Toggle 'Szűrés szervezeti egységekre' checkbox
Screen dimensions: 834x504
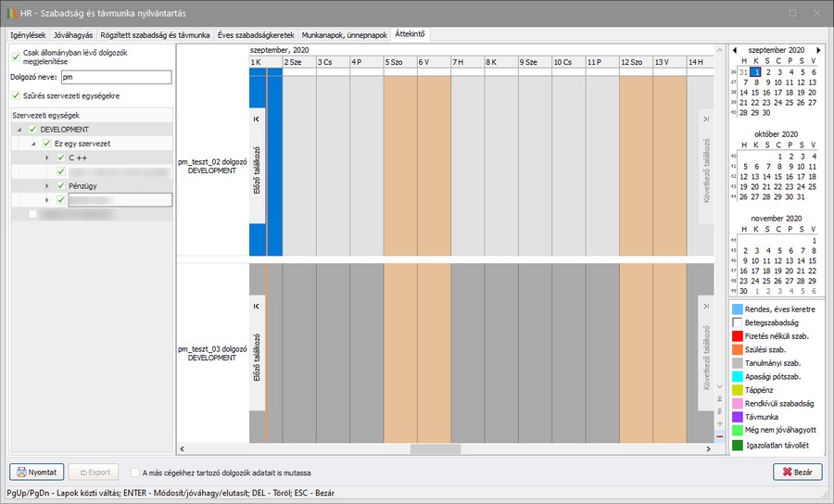pos(15,95)
